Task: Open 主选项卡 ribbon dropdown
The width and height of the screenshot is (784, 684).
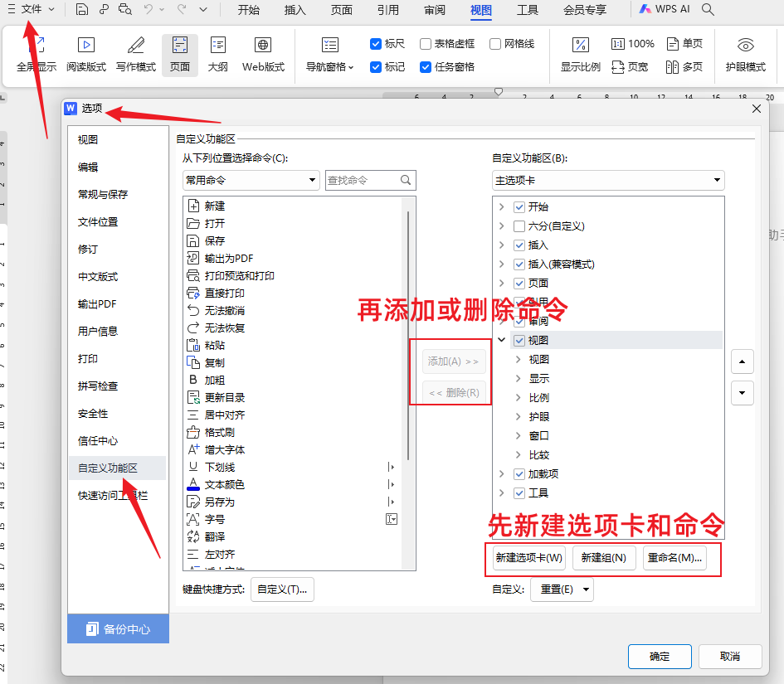Action: [x=608, y=181]
